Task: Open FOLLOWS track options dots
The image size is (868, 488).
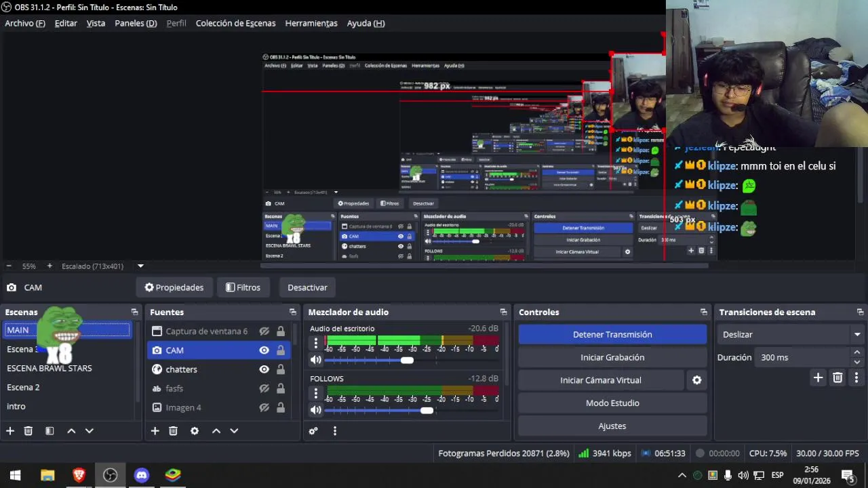Action: pos(315,393)
